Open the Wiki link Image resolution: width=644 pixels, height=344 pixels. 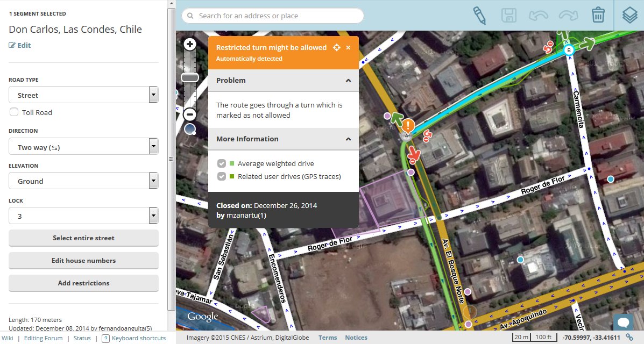pos(8,338)
